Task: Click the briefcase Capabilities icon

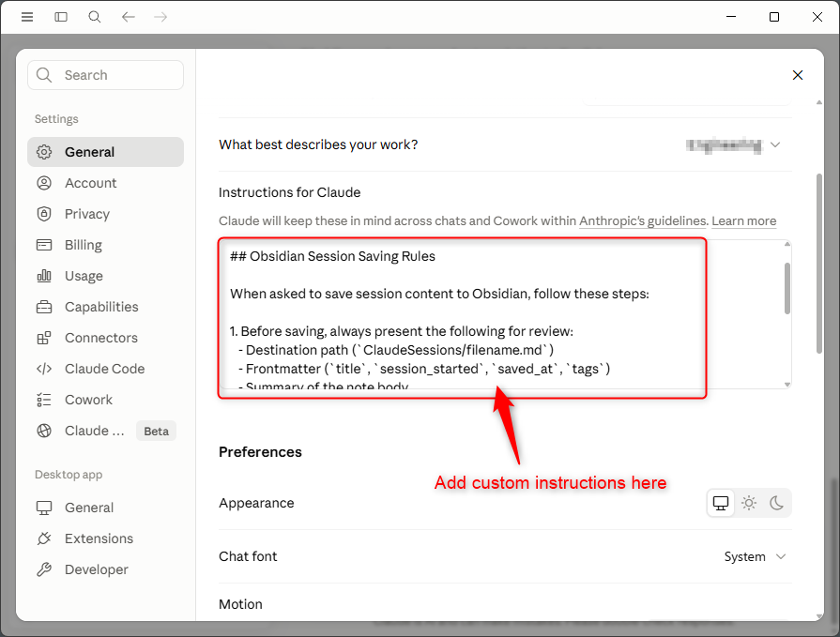Action: tap(44, 308)
